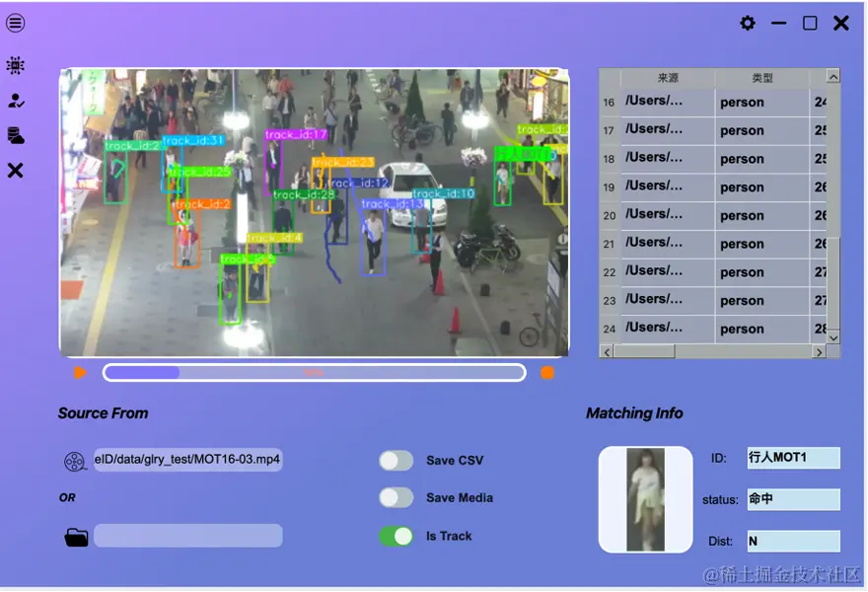This screenshot has width=868, height=592.
Task: Enable the Save CSV toggle
Action: click(x=397, y=461)
